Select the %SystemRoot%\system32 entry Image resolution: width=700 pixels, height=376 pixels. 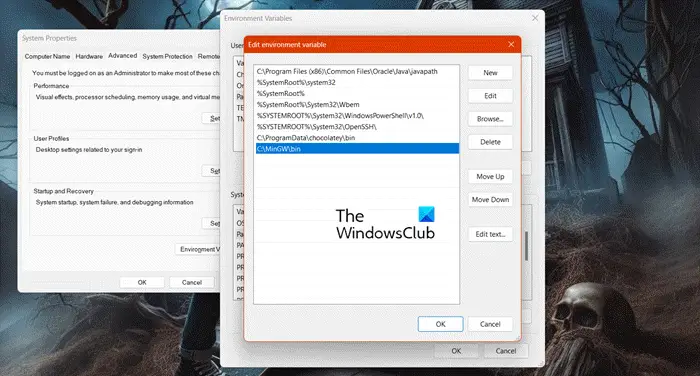[357, 83]
